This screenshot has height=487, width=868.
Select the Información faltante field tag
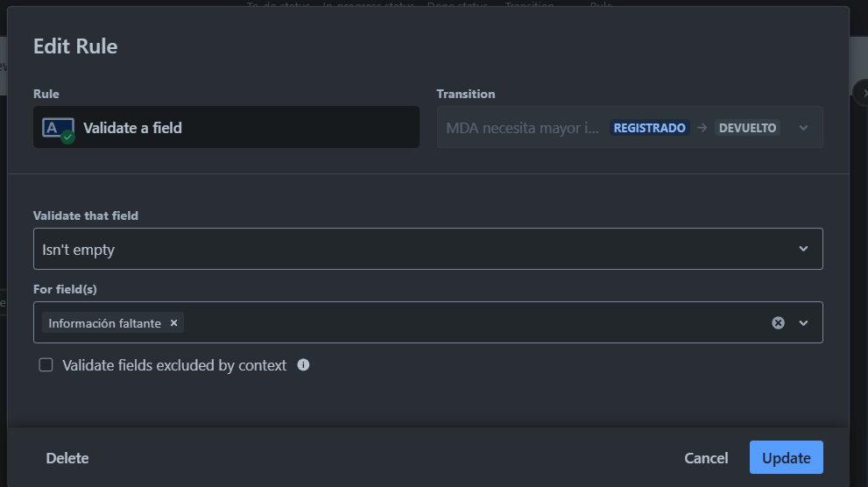(x=104, y=323)
